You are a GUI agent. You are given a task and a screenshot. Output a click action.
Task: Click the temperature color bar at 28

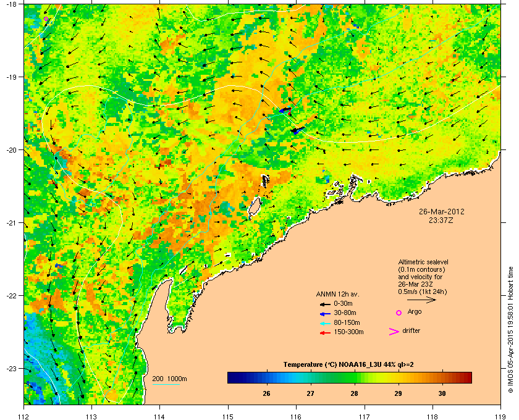coord(355,377)
